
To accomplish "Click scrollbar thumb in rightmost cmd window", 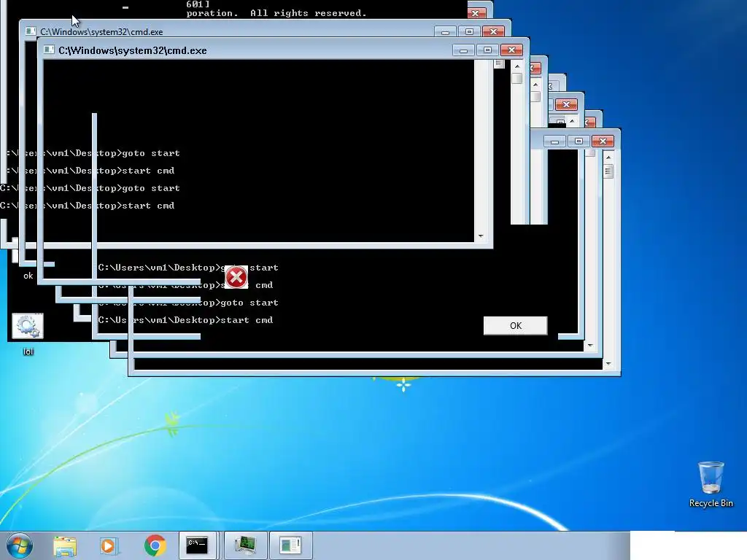I will point(608,171).
